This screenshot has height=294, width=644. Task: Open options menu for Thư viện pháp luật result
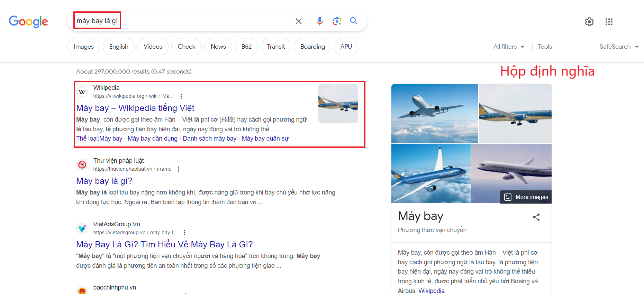coord(179,169)
